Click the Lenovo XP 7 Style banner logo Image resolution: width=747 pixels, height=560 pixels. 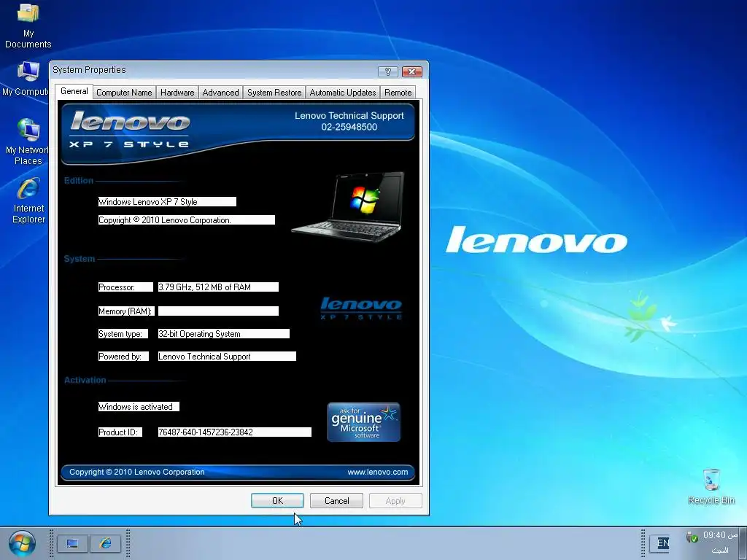click(x=130, y=129)
